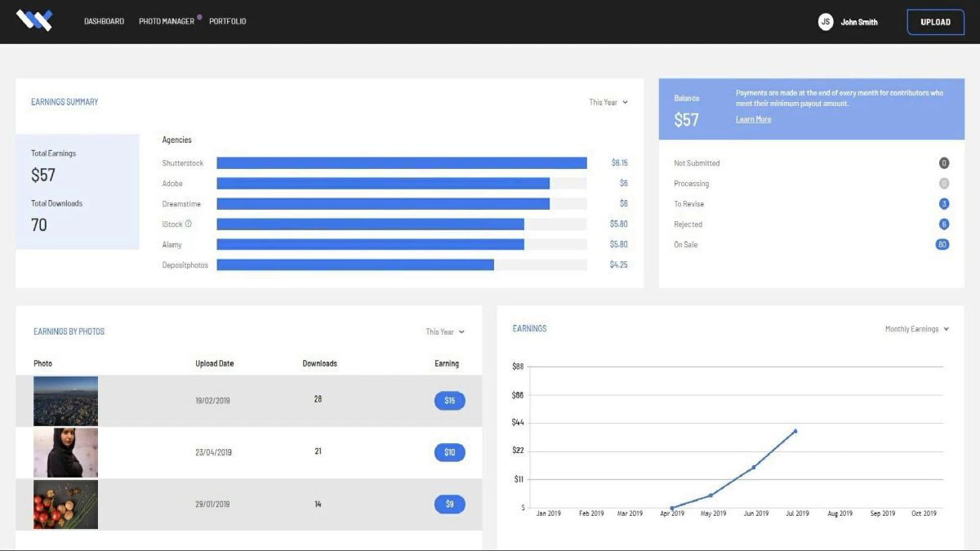Click the On Sale count badge
This screenshot has width=980, height=551.
(x=942, y=245)
